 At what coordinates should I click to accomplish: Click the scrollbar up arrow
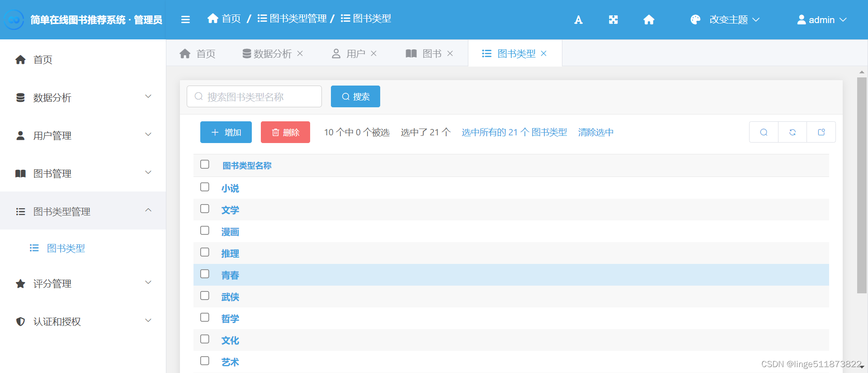coord(862,72)
